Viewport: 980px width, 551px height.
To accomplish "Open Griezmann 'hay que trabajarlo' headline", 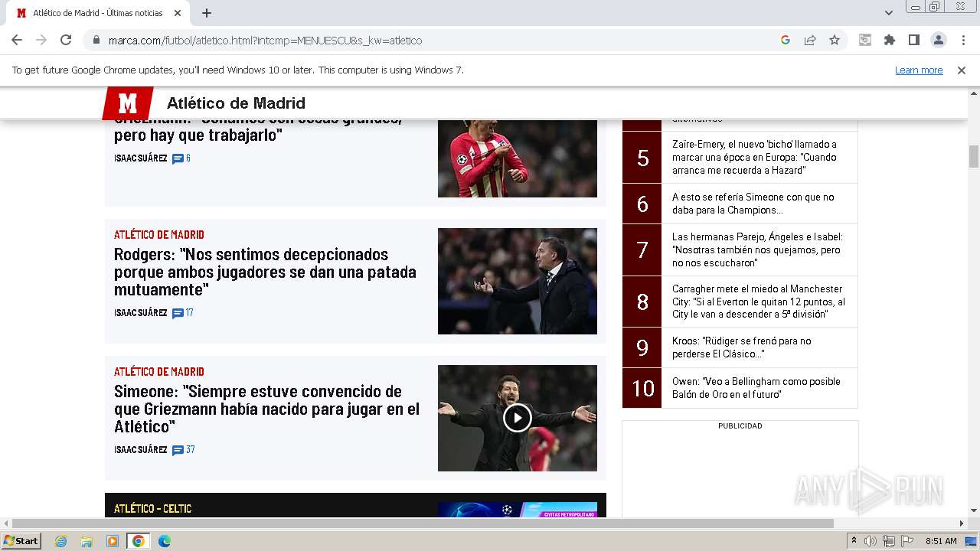I will point(258,128).
